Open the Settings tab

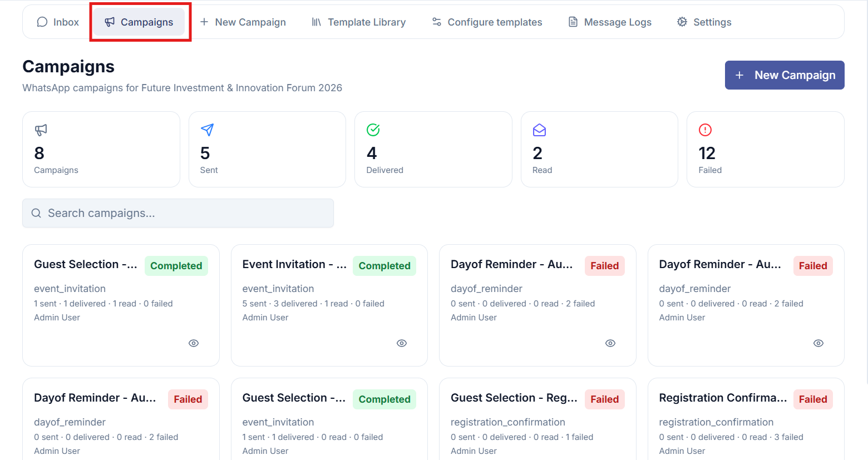[x=704, y=22]
